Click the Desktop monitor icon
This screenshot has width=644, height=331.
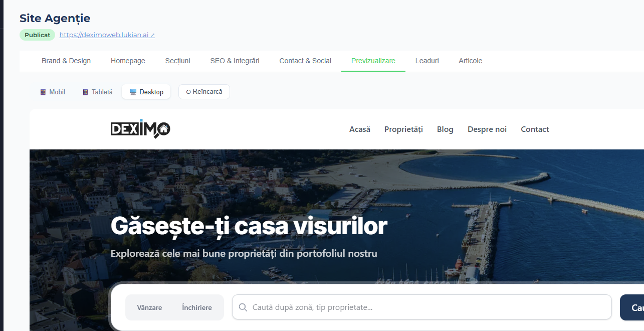pyautogui.click(x=132, y=92)
